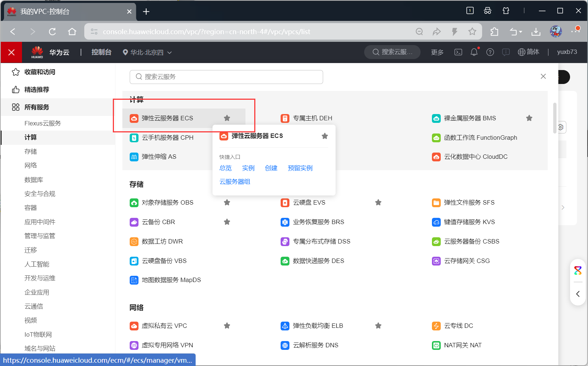Open the CloudShell terminal icon in header
Viewport: 588px width, 366px height.
[x=458, y=52]
